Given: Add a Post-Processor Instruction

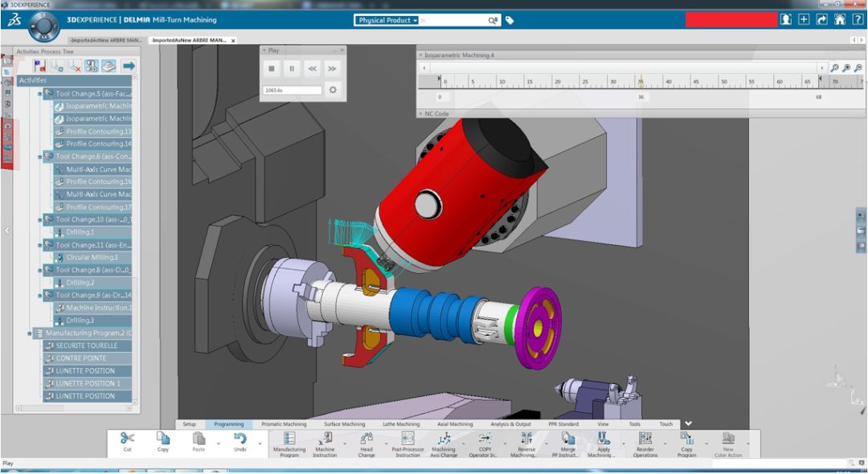Looking at the screenshot, I should pos(408,444).
